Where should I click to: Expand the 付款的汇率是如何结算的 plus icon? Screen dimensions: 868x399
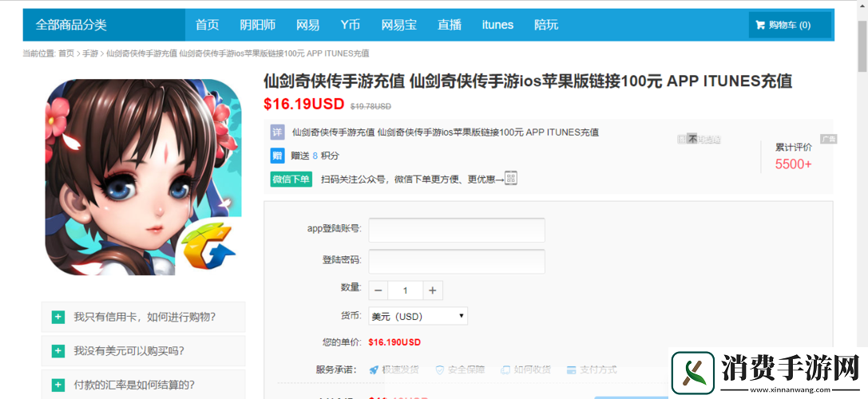(57, 385)
